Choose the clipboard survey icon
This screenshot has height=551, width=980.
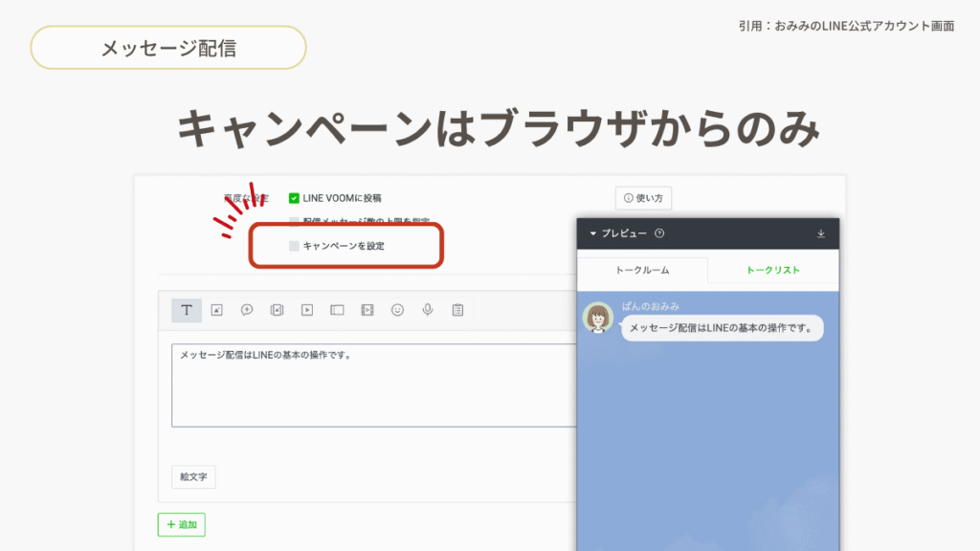click(457, 310)
